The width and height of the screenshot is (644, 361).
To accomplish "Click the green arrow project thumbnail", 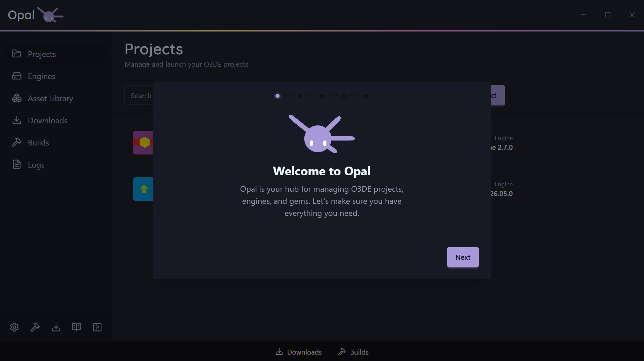I will pos(143,189).
